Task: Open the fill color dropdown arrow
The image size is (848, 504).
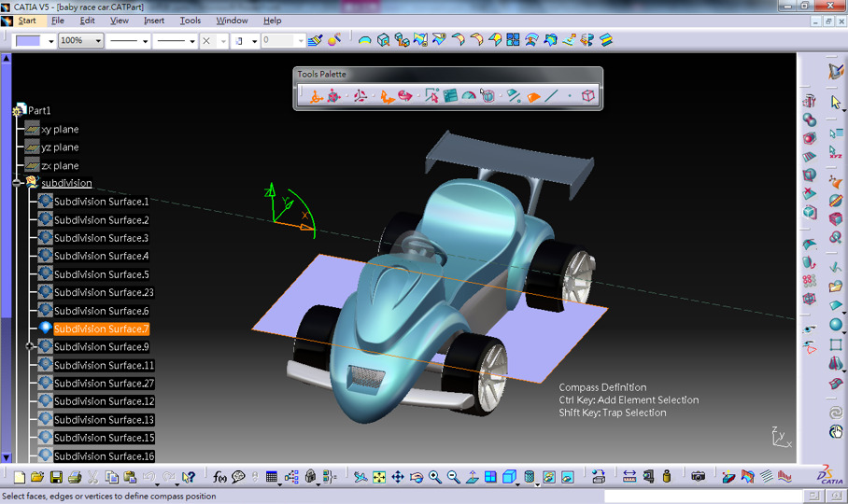Action: [50, 41]
